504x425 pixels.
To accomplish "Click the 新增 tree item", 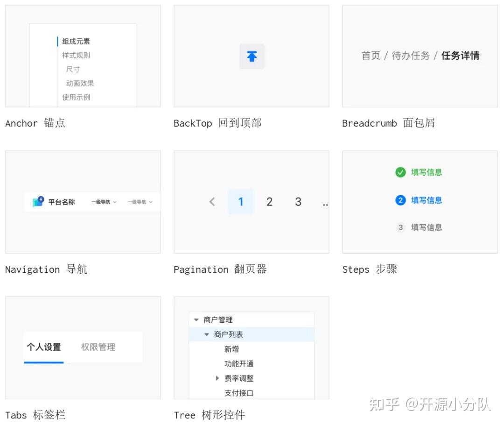I will pyautogui.click(x=232, y=349).
